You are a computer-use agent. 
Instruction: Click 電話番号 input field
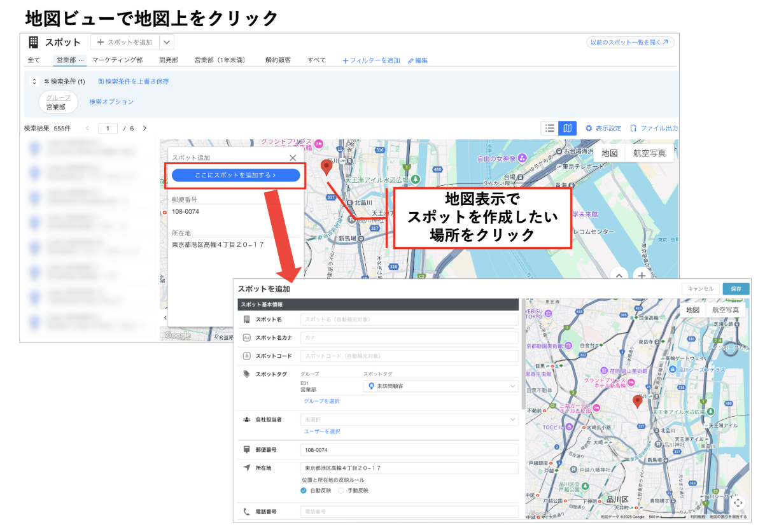point(409,512)
